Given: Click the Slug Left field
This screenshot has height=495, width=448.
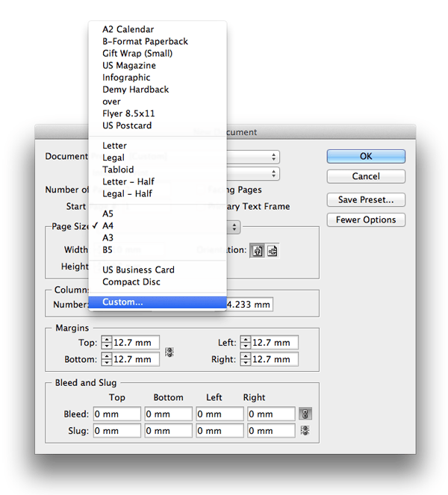Looking at the screenshot, I should (x=220, y=431).
